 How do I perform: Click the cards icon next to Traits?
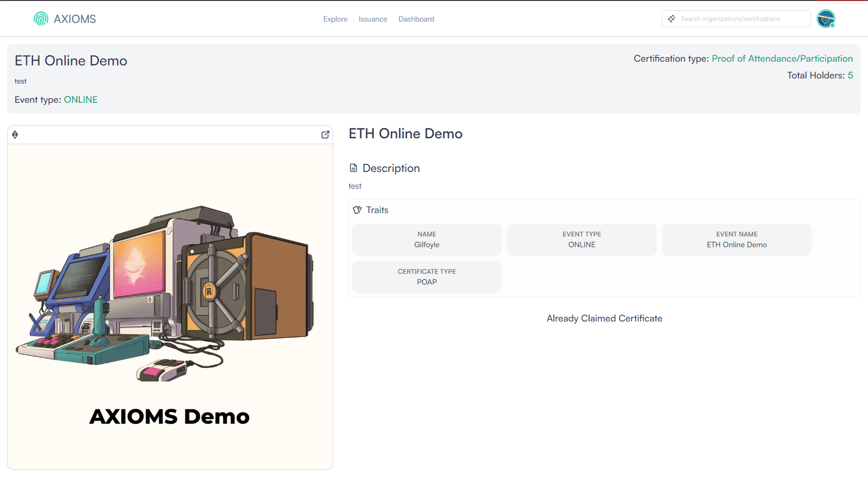tap(358, 210)
